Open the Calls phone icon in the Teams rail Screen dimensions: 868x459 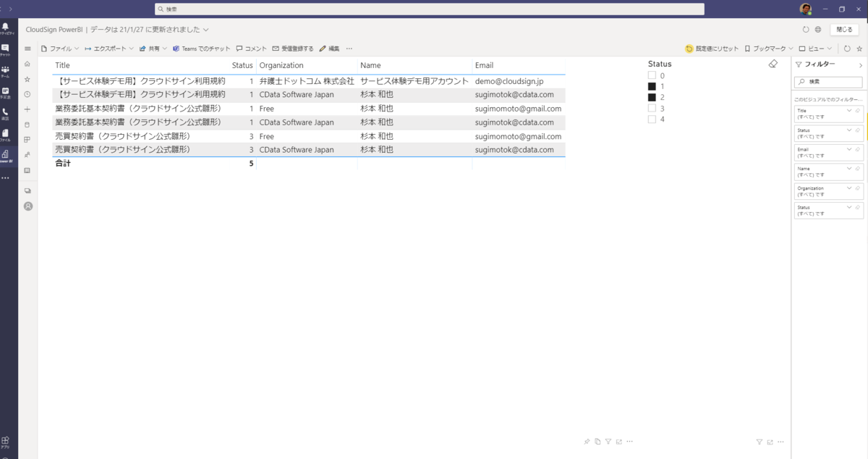click(x=6, y=114)
